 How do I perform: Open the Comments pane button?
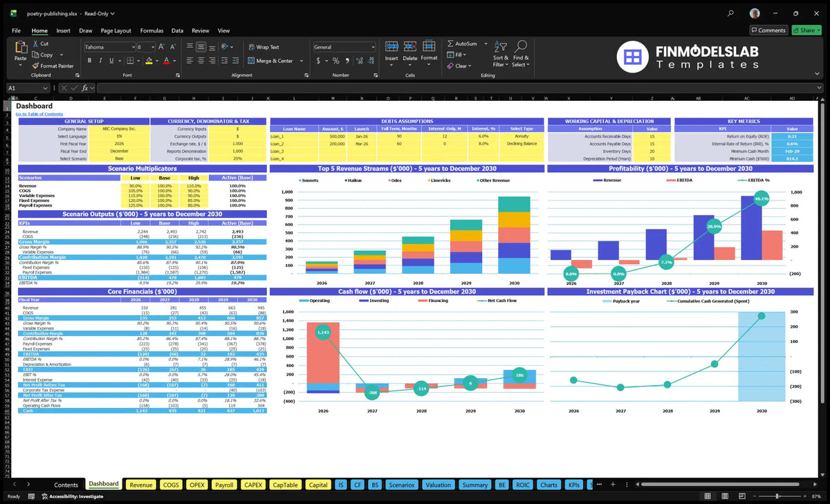tap(768, 30)
